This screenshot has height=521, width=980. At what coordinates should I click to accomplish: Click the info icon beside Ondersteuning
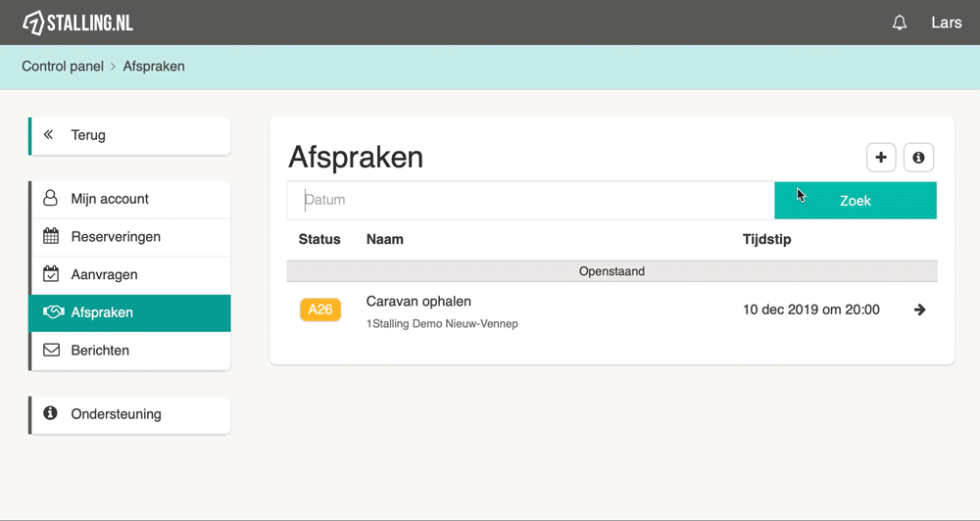[x=50, y=413]
